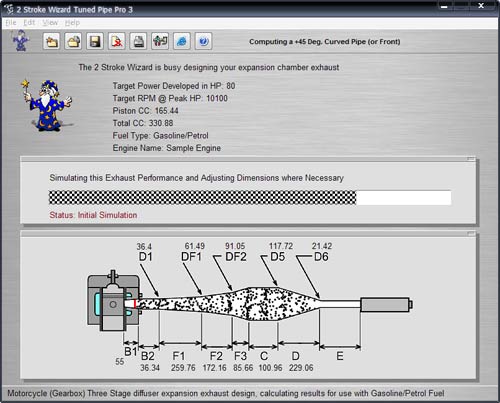Image resolution: width=500 pixels, height=403 pixels.
Task: Click the Internet Explorer web icon
Action: (x=182, y=41)
